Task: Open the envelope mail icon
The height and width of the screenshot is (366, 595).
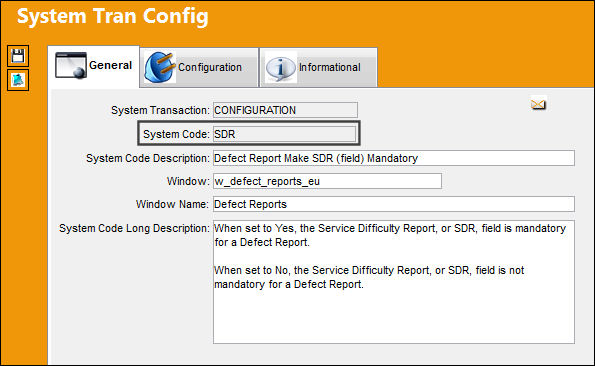Action: coord(538,104)
